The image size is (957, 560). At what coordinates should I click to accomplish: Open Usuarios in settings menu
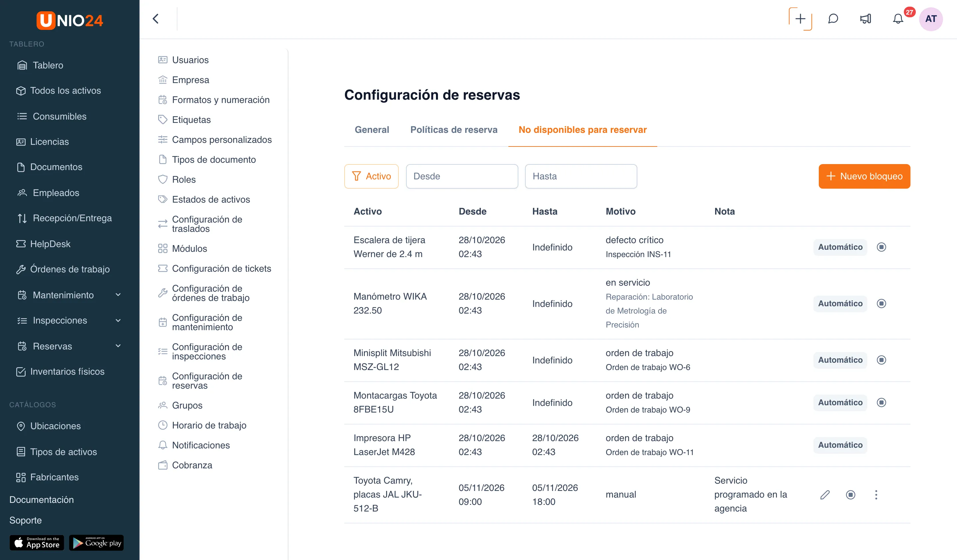pyautogui.click(x=190, y=60)
